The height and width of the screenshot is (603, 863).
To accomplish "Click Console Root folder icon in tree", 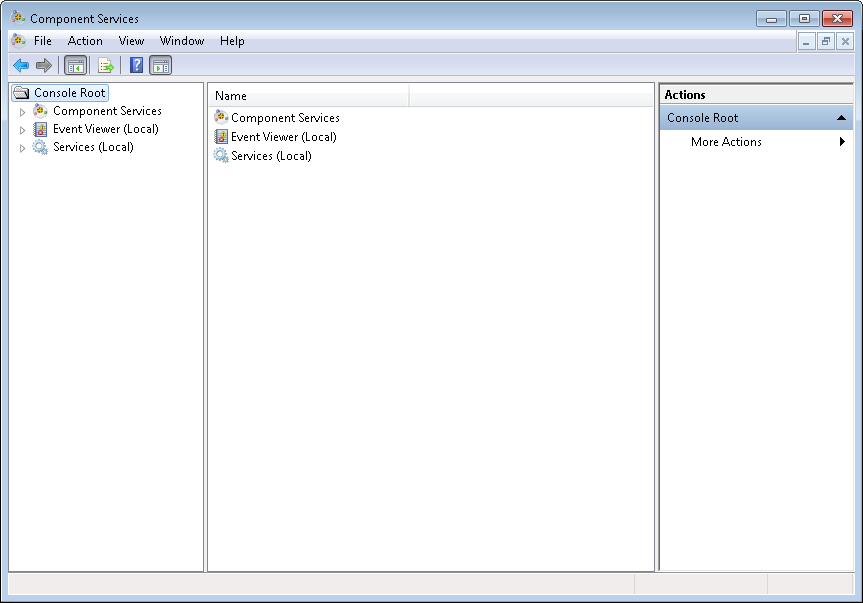I will click(x=21, y=92).
